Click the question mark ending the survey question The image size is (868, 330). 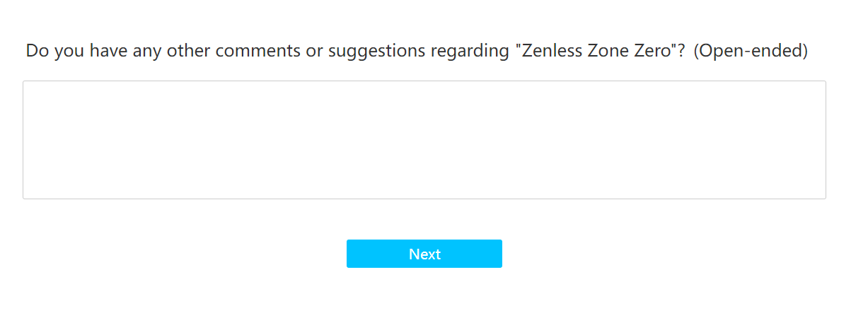pyautogui.click(x=682, y=52)
